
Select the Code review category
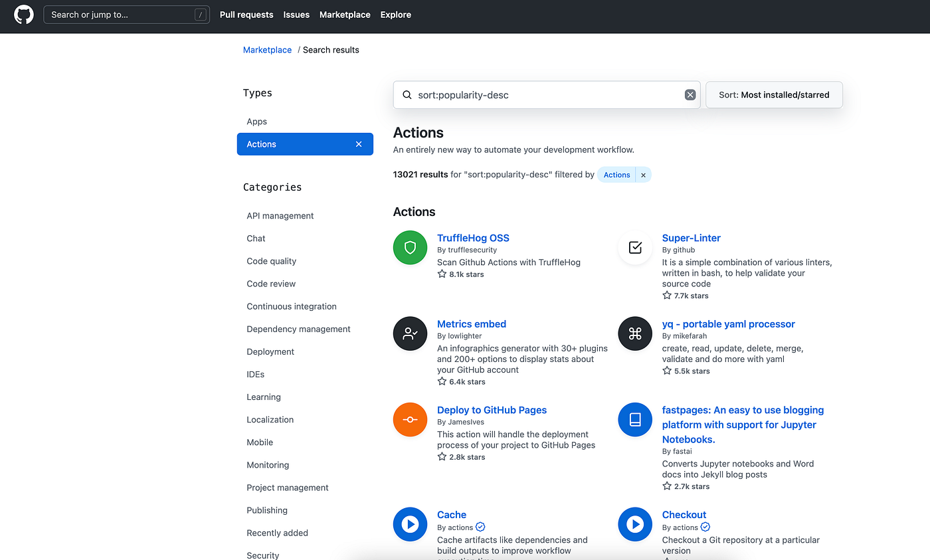click(271, 284)
